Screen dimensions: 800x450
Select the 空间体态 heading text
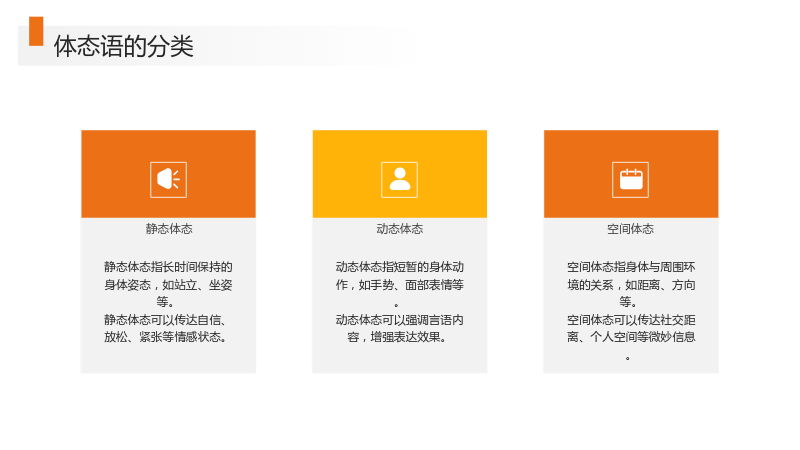631,229
